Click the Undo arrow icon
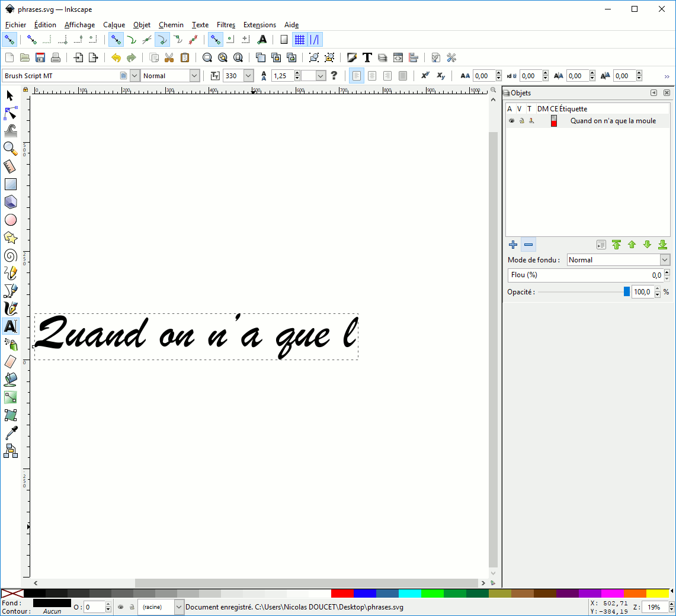The image size is (676, 616). tap(116, 57)
